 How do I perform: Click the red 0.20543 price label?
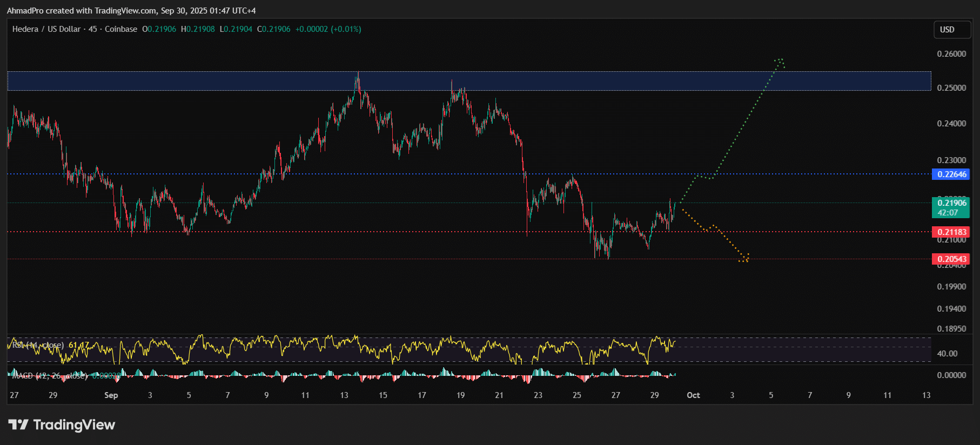(x=951, y=259)
